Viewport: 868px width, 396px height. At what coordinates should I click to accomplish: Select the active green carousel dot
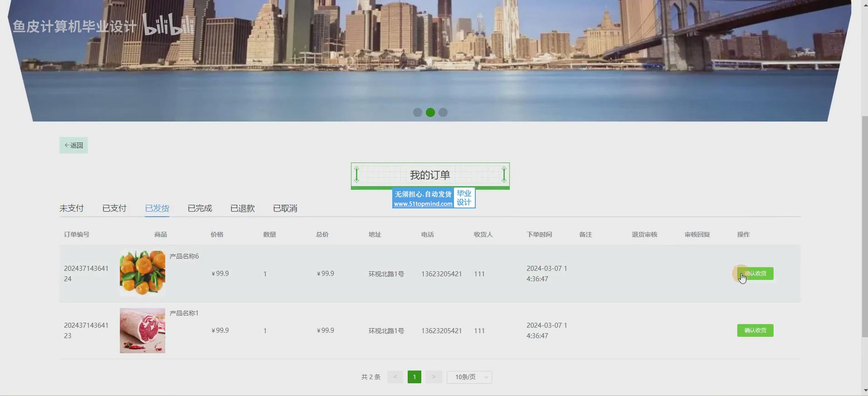430,112
